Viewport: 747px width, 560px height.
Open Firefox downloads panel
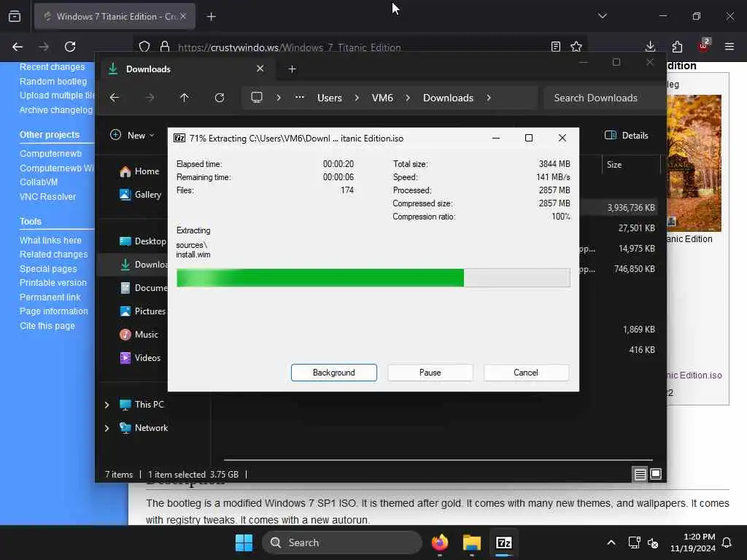coord(650,47)
